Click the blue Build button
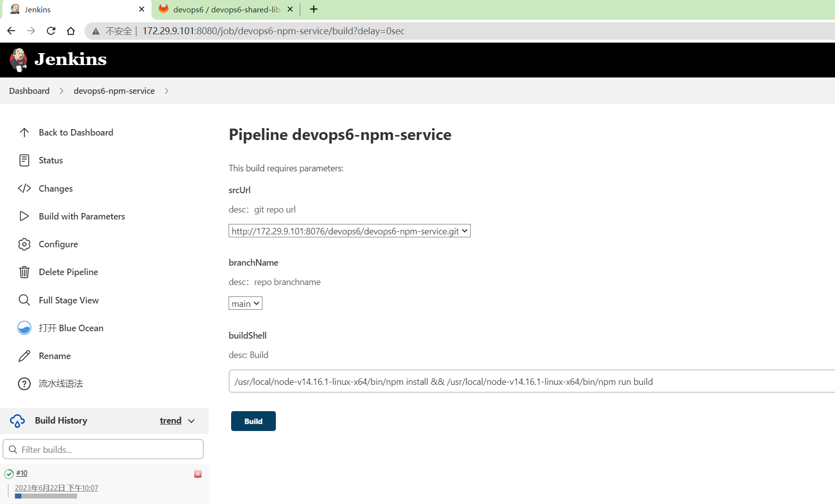 point(253,421)
